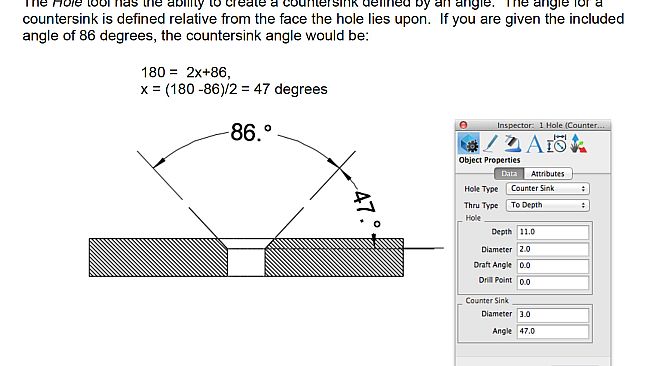Click the Draft Angle field showing 0.0

click(553, 266)
